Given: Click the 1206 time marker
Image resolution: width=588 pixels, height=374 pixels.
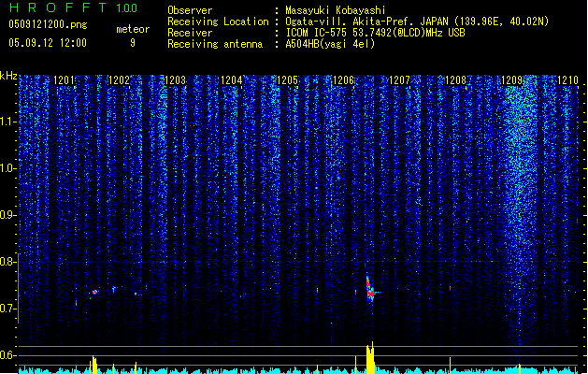Looking at the screenshot, I should pos(343,80).
